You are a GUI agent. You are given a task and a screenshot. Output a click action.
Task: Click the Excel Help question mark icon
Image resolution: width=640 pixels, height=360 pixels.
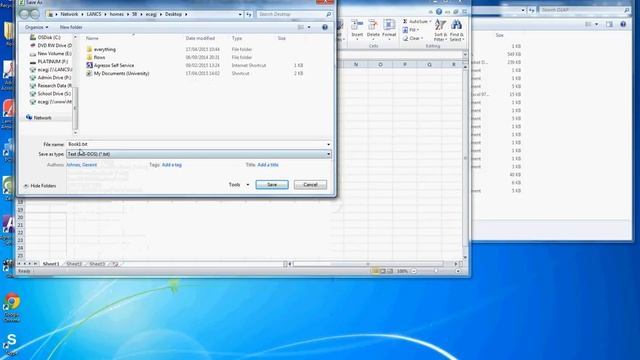point(439,12)
